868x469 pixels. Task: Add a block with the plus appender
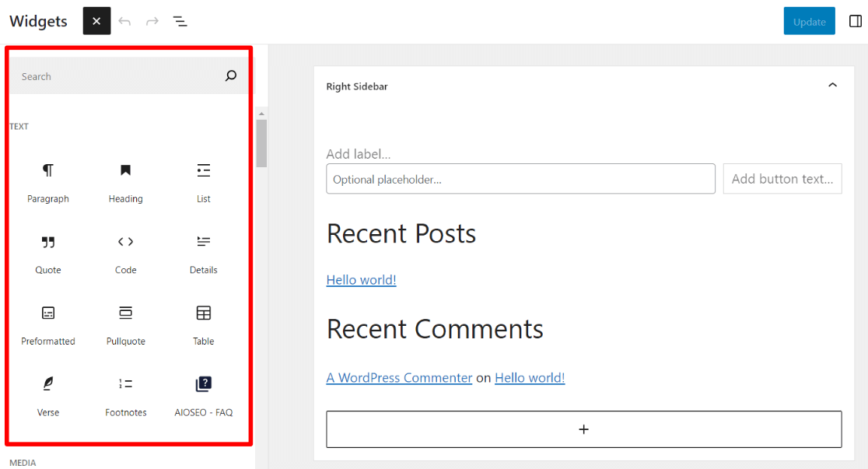(584, 429)
